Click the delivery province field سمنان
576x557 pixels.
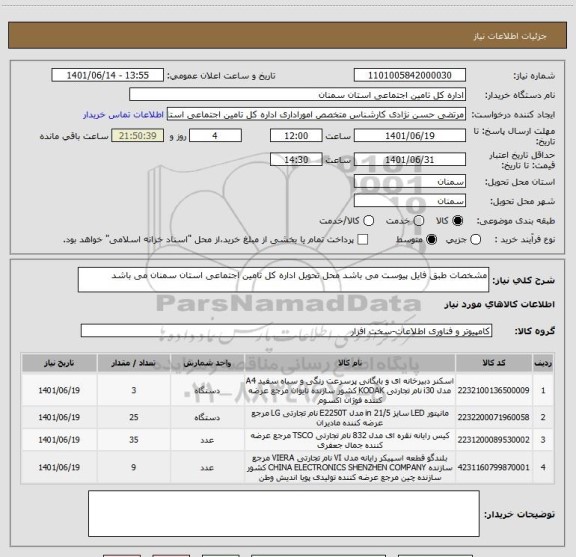(x=410, y=182)
